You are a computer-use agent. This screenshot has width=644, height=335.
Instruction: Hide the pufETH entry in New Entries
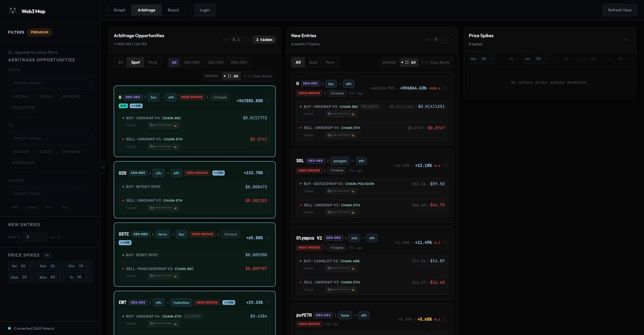(x=446, y=319)
